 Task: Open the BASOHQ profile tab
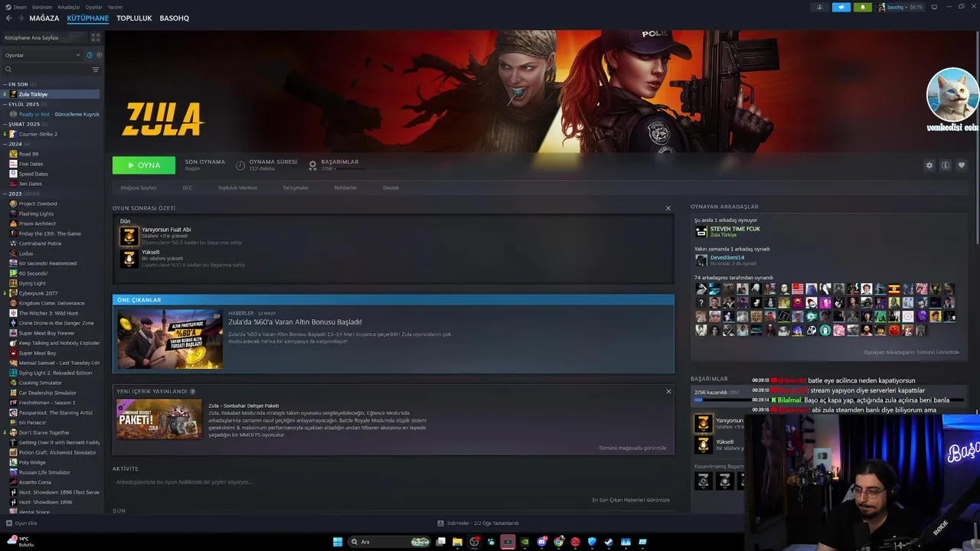tap(175, 18)
